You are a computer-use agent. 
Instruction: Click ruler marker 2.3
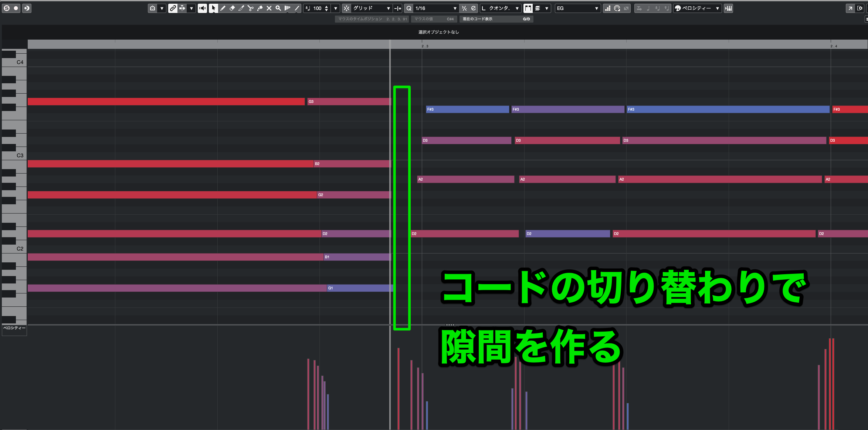point(425,46)
